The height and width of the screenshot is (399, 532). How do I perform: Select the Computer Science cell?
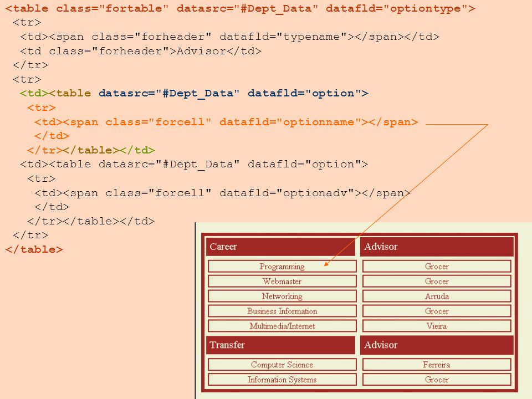coord(282,365)
